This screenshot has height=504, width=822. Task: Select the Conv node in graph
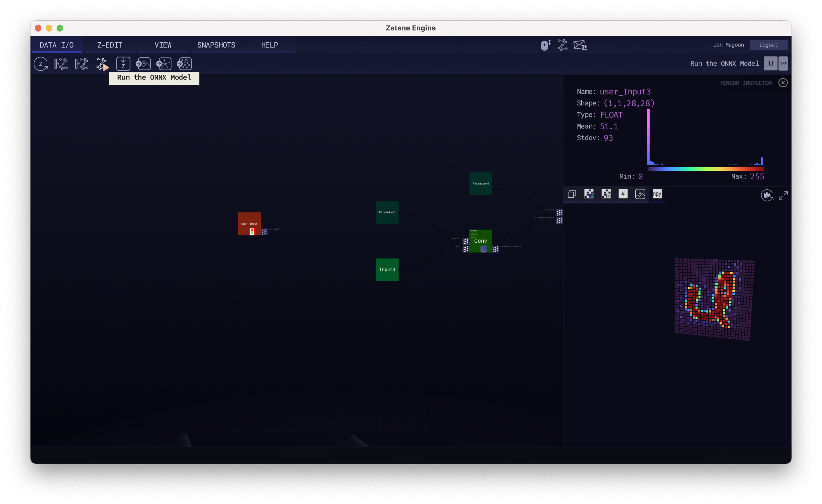tap(480, 241)
